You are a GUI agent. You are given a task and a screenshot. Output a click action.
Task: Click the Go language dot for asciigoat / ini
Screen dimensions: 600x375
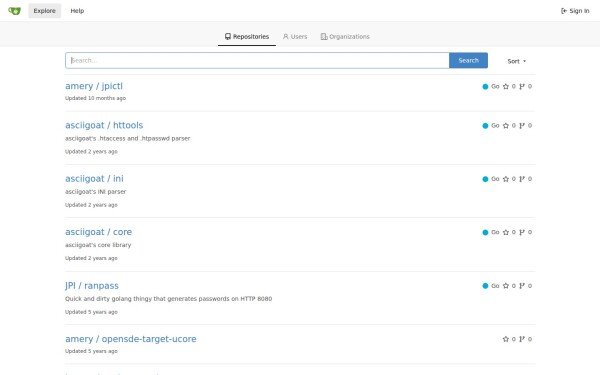click(485, 179)
